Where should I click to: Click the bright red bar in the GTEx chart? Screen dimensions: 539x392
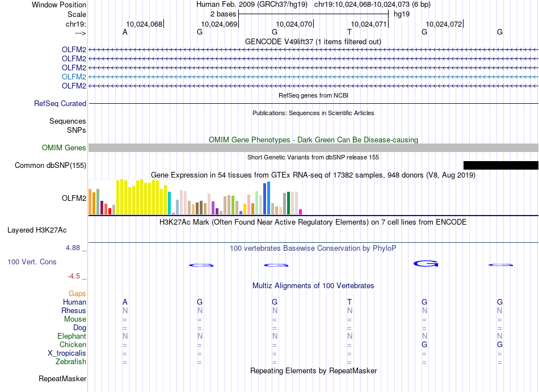(x=110, y=211)
